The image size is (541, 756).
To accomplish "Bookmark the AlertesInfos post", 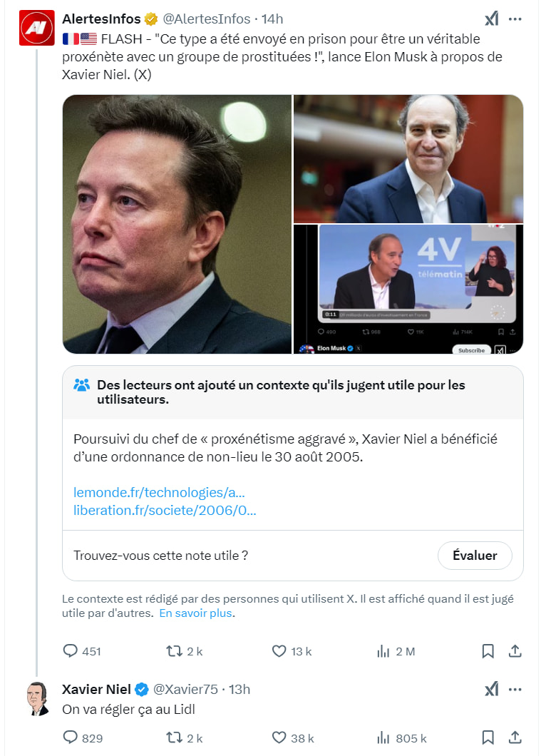I will click(x=488, y=651).
